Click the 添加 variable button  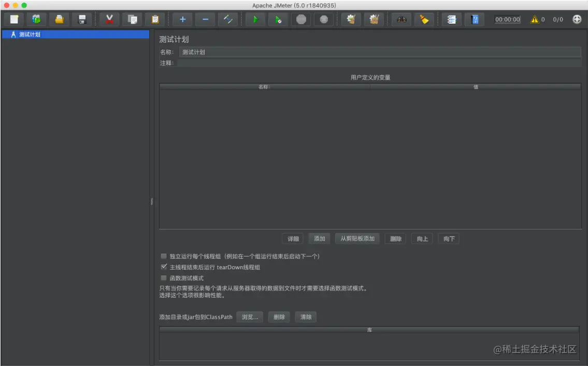coord(319,239)
